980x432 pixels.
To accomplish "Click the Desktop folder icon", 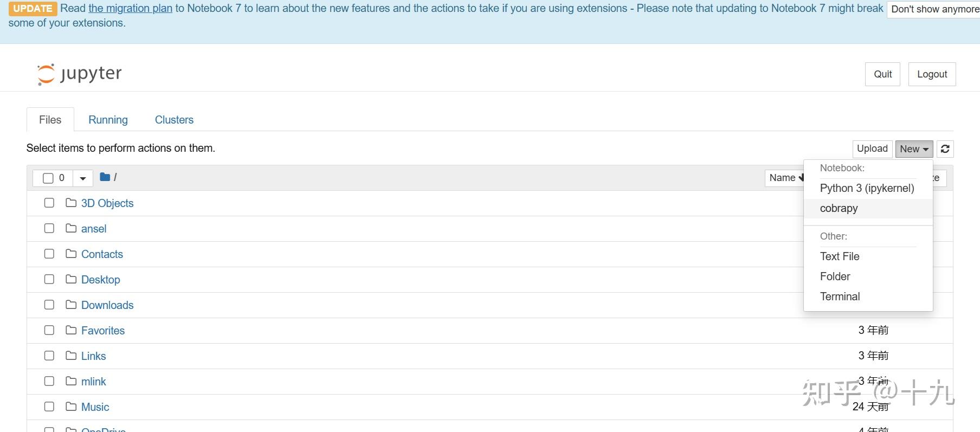I will click(71, 280).
